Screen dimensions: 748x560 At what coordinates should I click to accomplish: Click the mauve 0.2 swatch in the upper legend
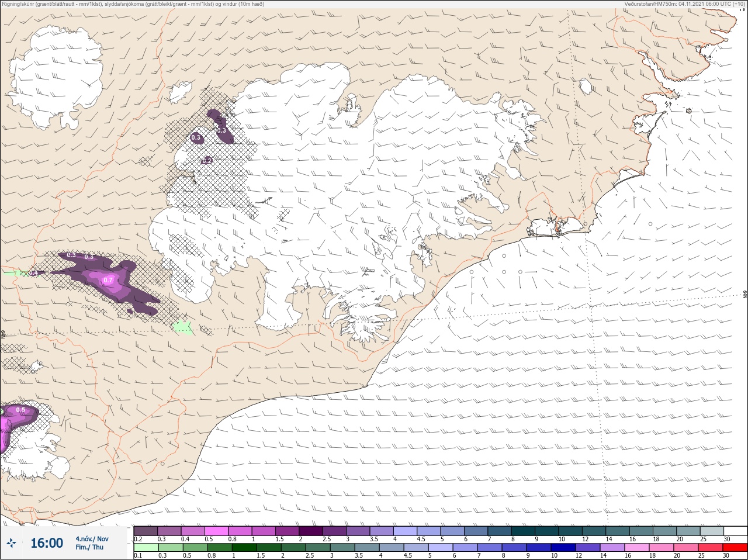(146, 531)
